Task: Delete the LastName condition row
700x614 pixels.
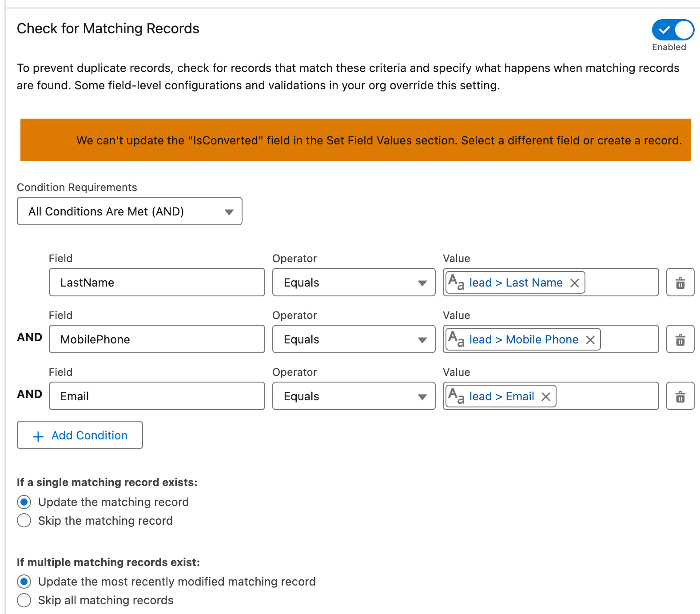Action: (680, 282)
